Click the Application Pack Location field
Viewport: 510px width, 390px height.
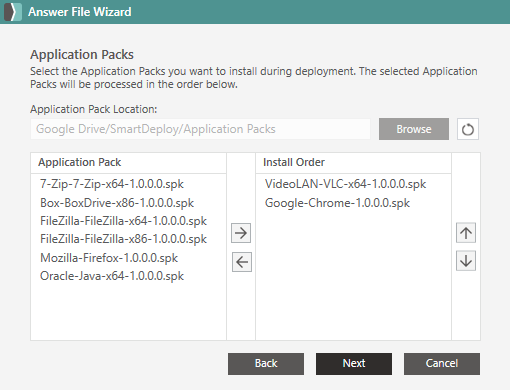(200, 129)
